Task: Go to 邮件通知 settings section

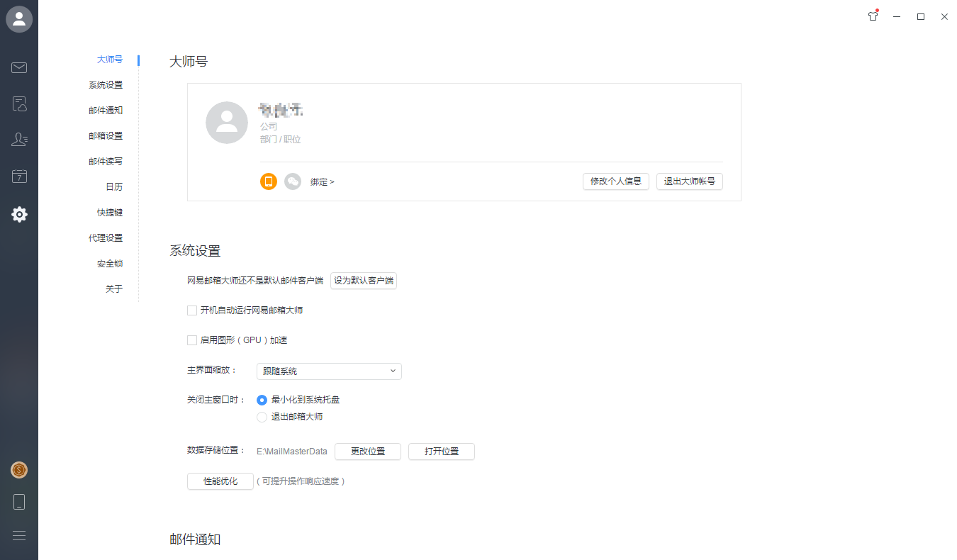Action: 106,111
